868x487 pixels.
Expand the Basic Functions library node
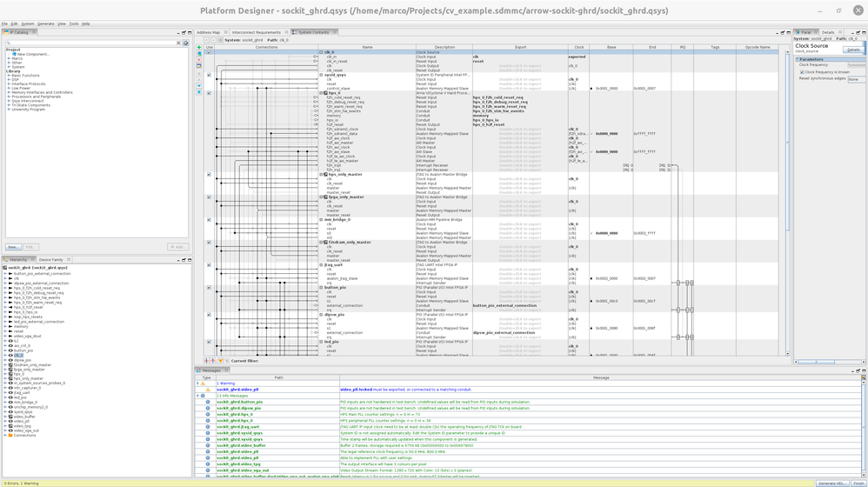(x=9, y=76)
